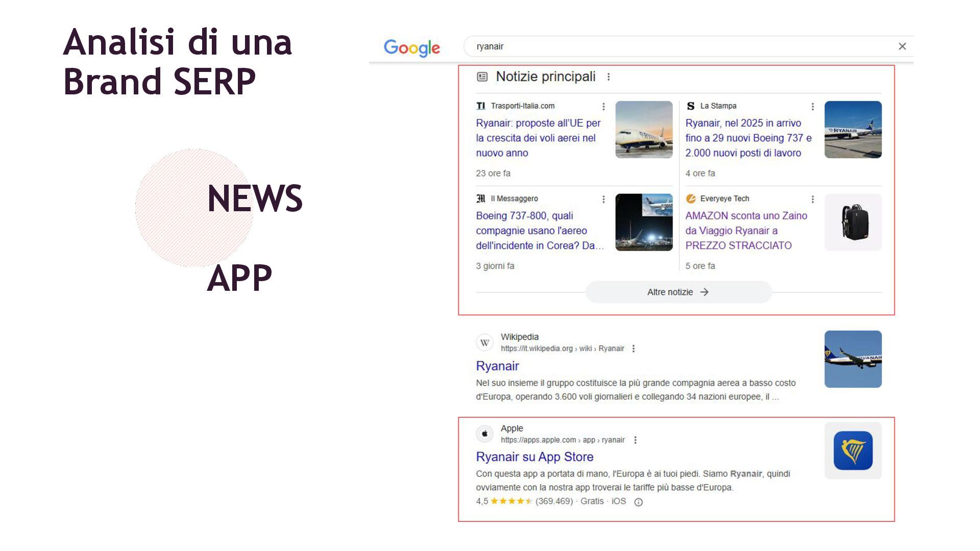Viewport: 980px width, 551px height.
Task: Open three-dot menu for La Stampa article
Action: pyautogui.click(x=813, y=106)
